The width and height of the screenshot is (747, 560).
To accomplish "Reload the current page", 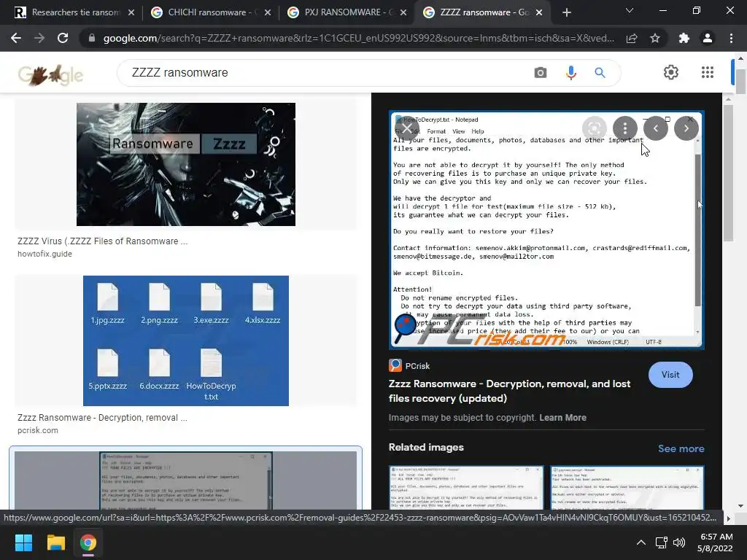I will coord(63,38).
